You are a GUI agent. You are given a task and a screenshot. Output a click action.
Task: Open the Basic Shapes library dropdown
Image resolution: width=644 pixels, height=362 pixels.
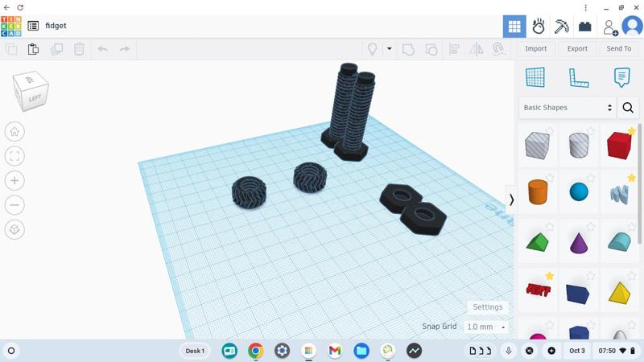point(568,108)
